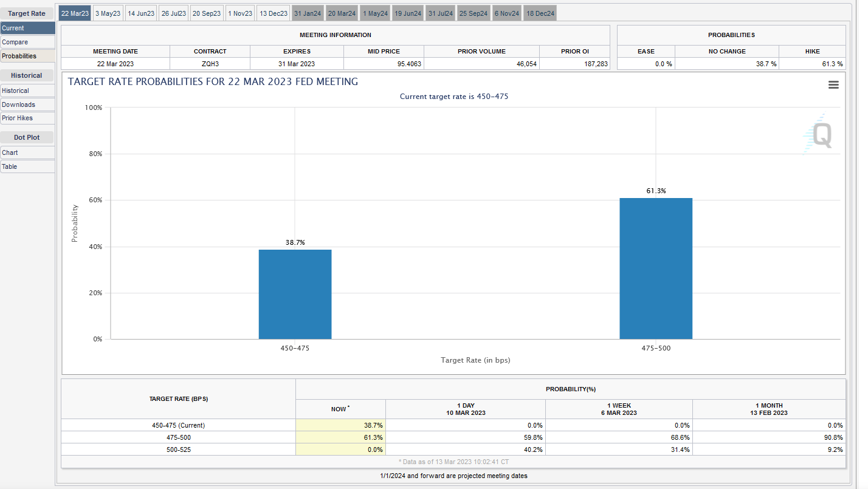Click the Hike probability 61.3 % cell

(812, 64)
